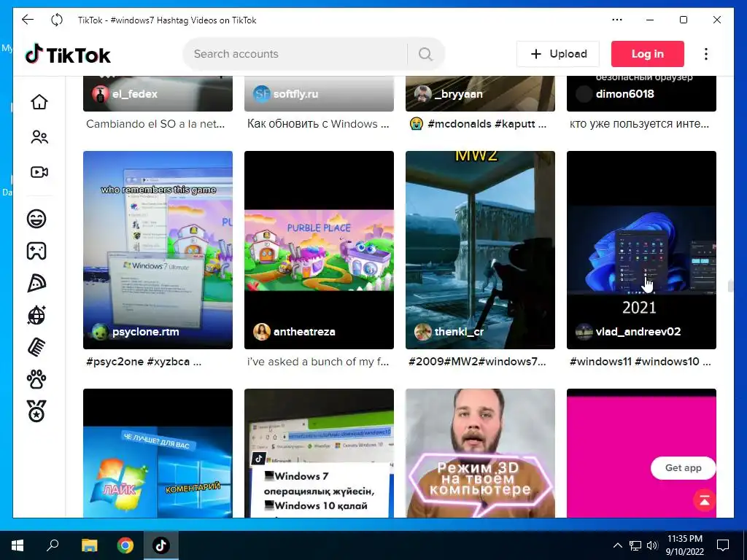This screenshot has width=747, height=560.
Task: Click the search magnifier icon
Action: pos(425,54)
